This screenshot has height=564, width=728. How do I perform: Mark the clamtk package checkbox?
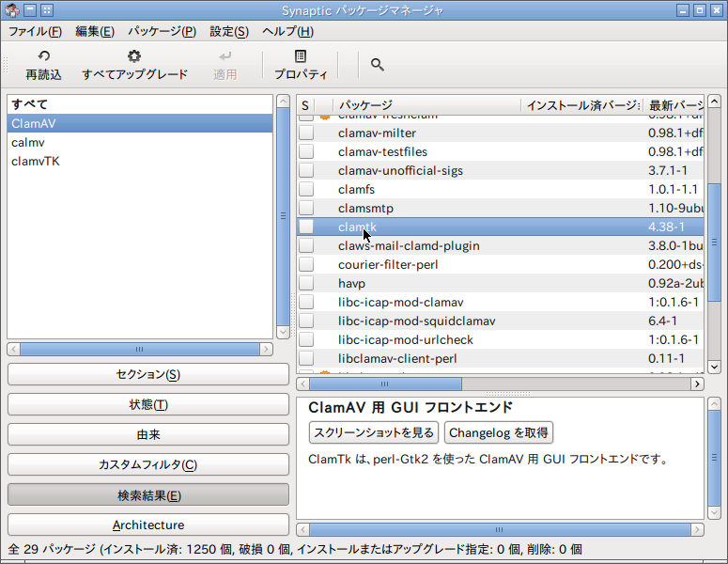click(306, 227)
